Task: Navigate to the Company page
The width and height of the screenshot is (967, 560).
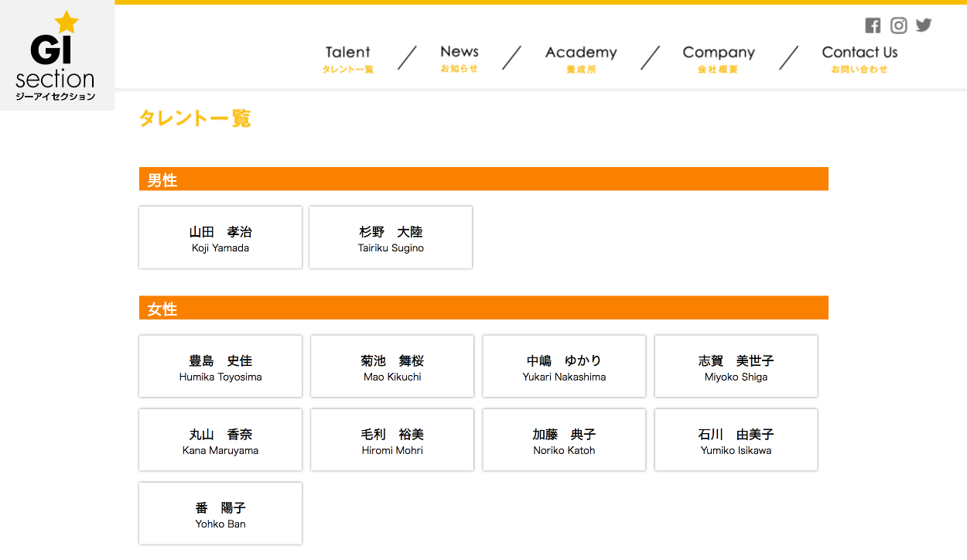Action: tap(718, 59)
